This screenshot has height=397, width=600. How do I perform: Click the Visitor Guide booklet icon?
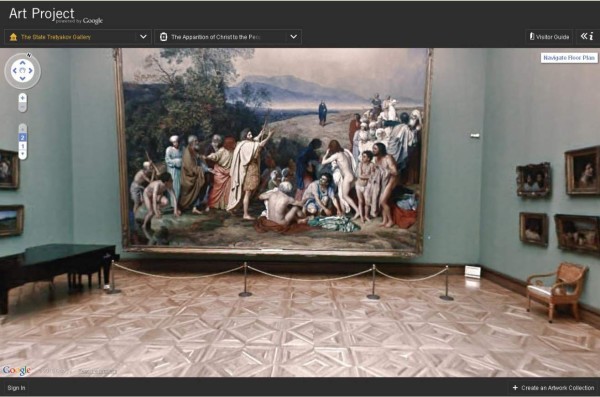[x=532, y=36]
